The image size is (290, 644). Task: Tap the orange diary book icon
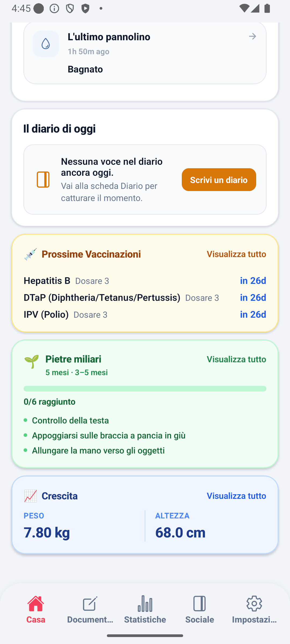point(43,180)
